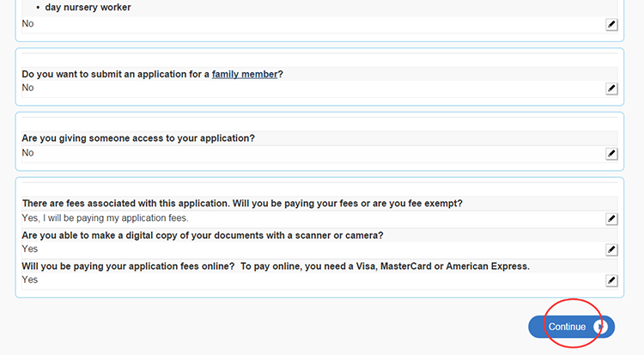This screenshot has height=355, width=644.
Task: Edit the fee payment or exemption answer
Action: pos(611,219)
